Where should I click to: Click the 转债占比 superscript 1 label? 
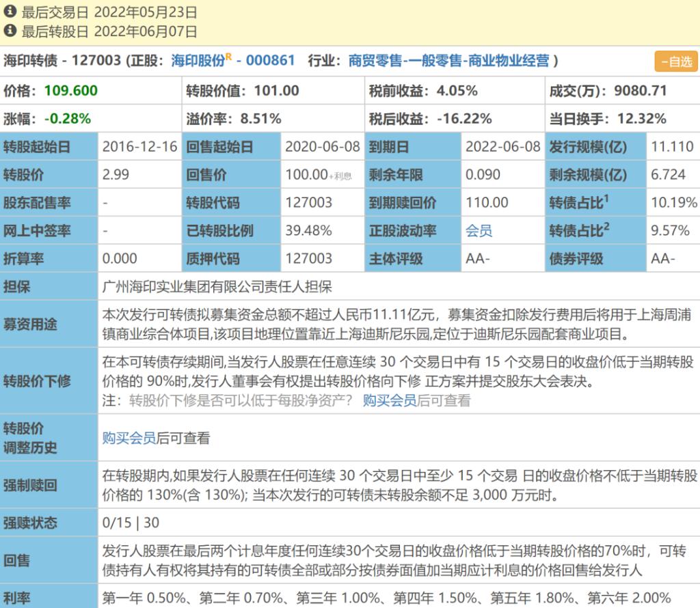pos(579,203)
